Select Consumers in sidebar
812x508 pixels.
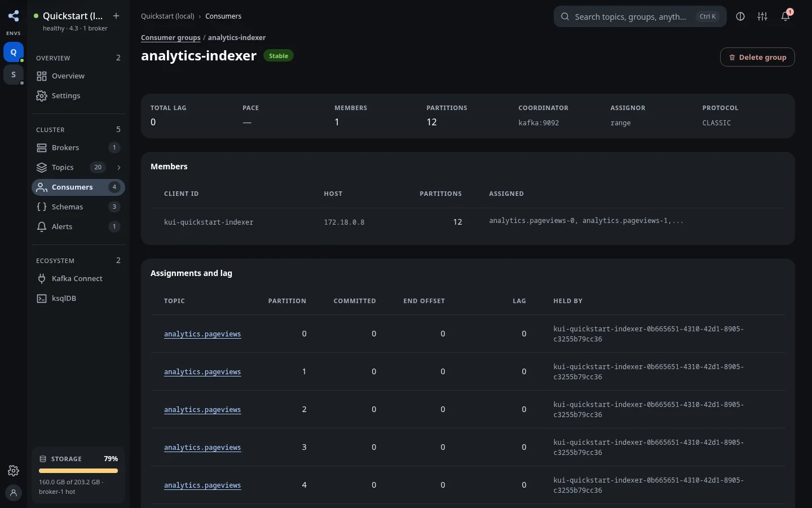click(x=78, y=187)
